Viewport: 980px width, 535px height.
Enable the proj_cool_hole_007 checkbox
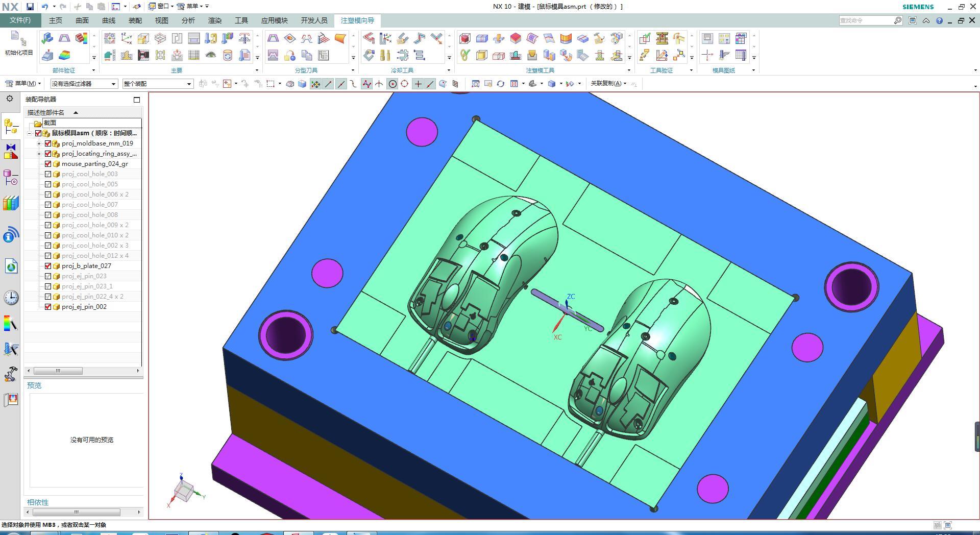point(48,205)
